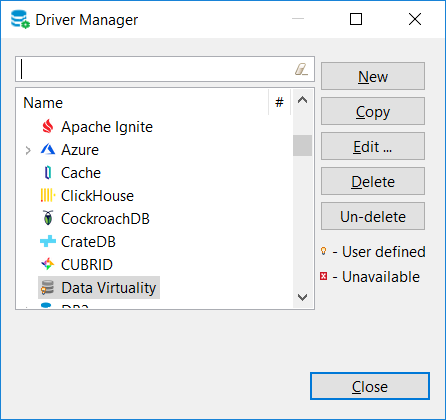Click the Azure logo icon

48,150
